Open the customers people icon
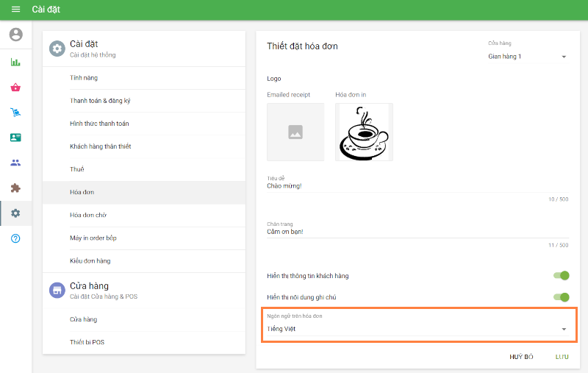This screenshot has height=373, width=588. tap(15, 163)
